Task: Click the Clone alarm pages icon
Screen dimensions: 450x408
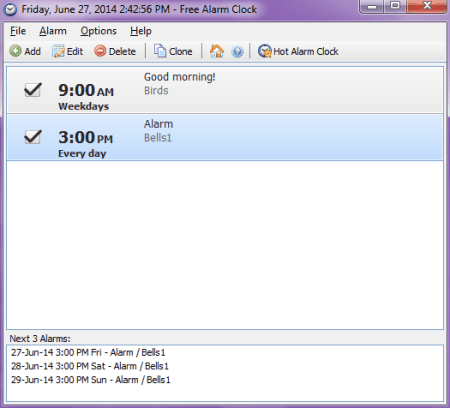Action: click(160, 51)
